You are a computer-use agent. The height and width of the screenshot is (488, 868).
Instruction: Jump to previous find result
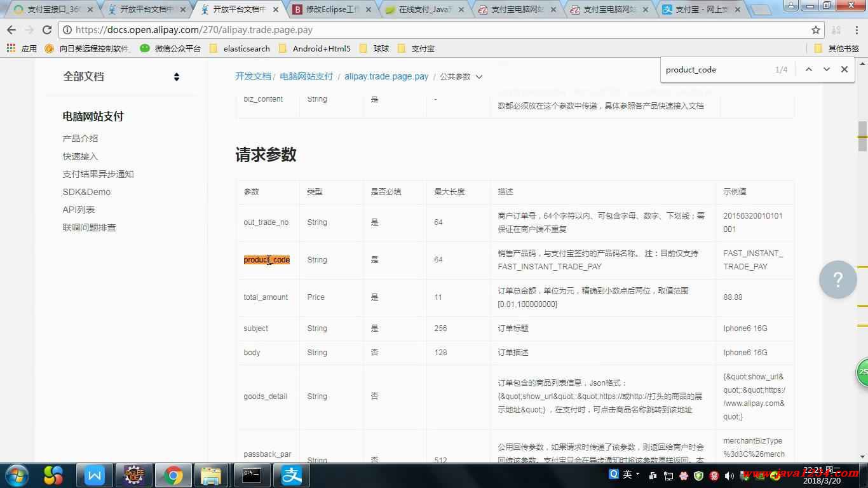pos(808,69)
